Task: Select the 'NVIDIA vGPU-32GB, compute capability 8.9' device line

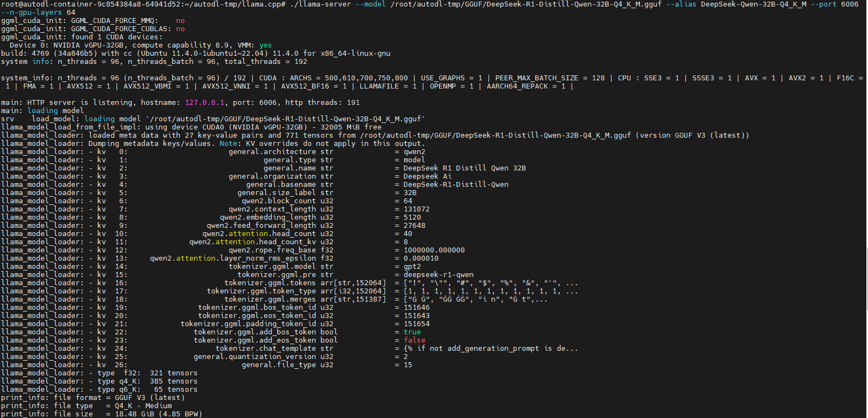Action: tap(143, 45)
